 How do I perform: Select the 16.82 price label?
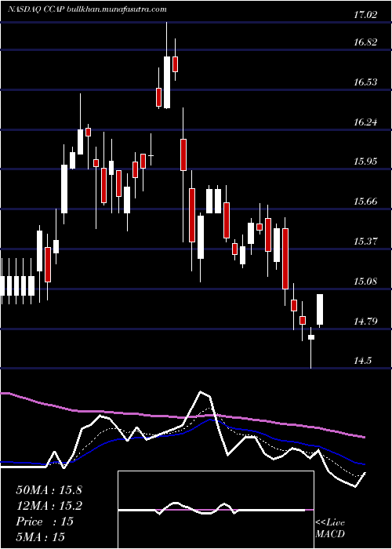point(365,42)
